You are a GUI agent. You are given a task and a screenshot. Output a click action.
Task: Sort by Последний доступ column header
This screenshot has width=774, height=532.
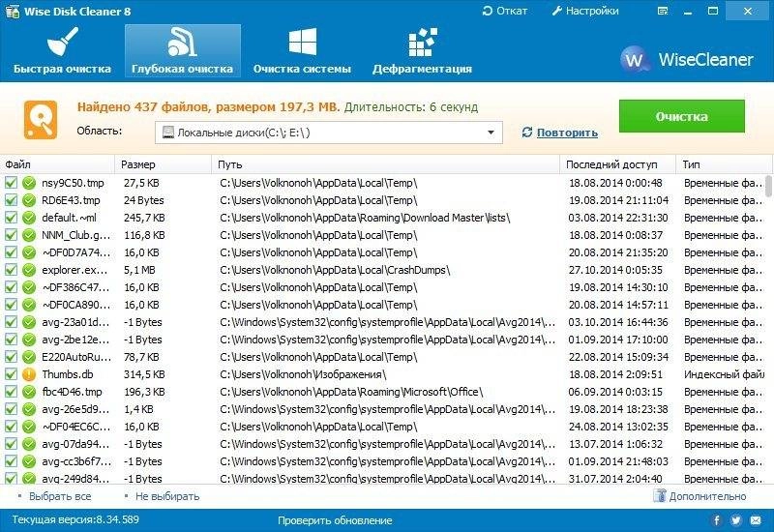tap(618, 164)
